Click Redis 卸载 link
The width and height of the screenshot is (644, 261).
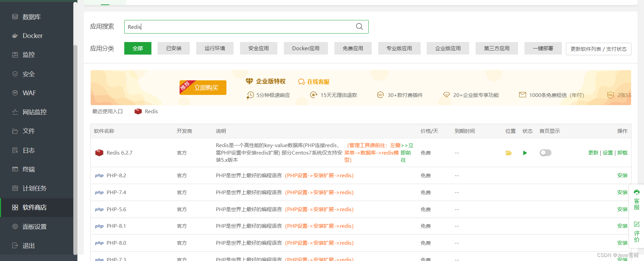click(x=622, y=153)
